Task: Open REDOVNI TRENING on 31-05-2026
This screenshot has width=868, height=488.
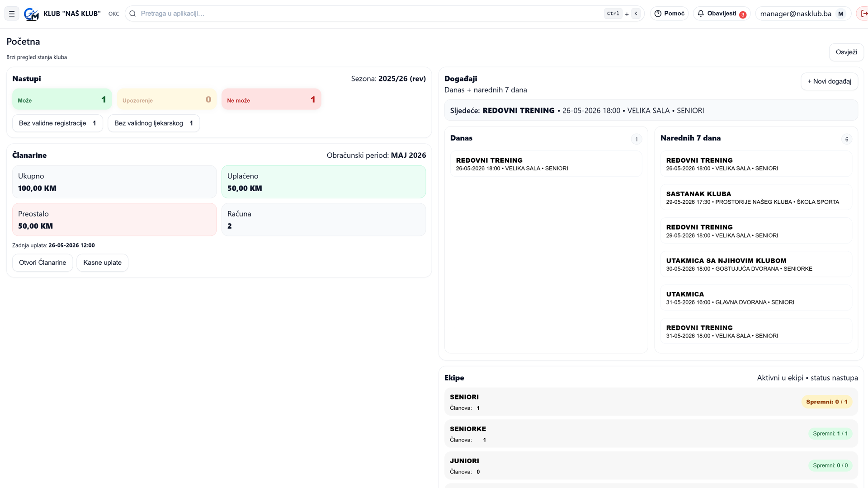Action: 756,331
